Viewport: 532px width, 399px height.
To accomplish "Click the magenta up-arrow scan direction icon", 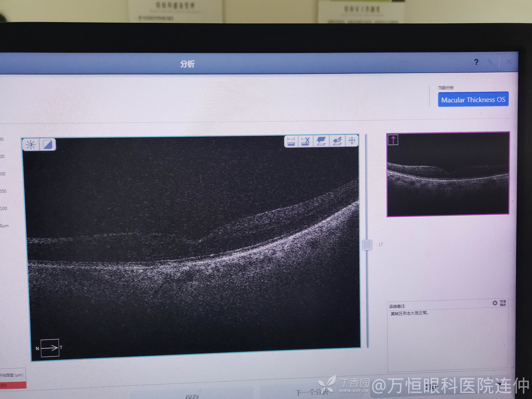I will [x=393, y=140].
